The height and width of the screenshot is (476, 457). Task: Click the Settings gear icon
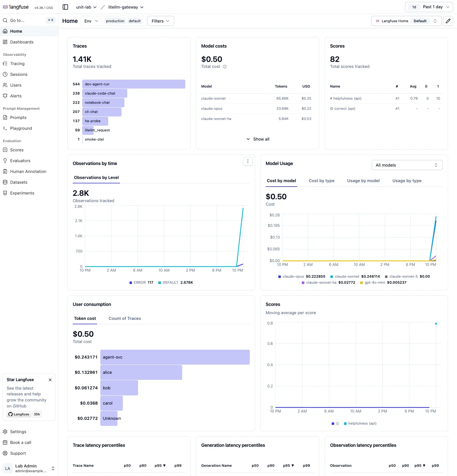click(5, 432)
